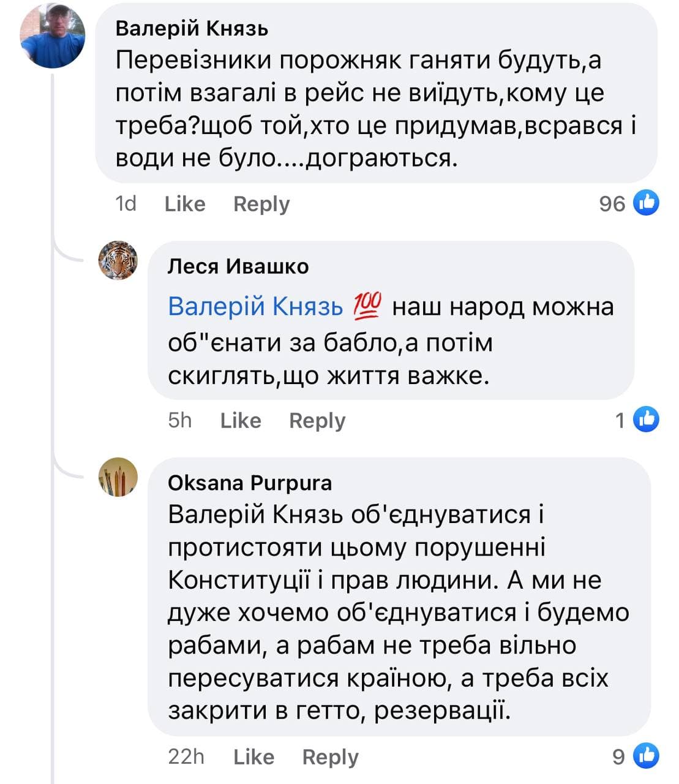View the 96 reactions count
Image resolution: width=679 pixels, height=784 pixels.
tap(612, 203)
